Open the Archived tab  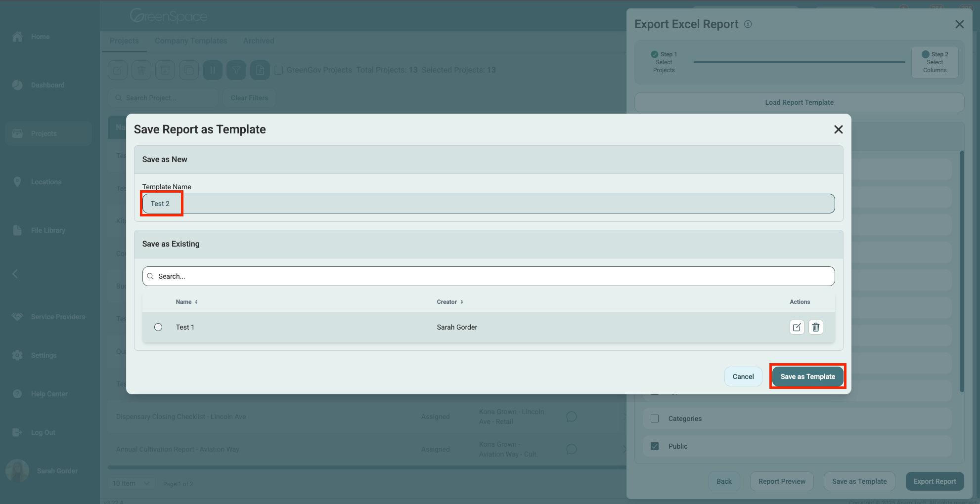[259, 41]
